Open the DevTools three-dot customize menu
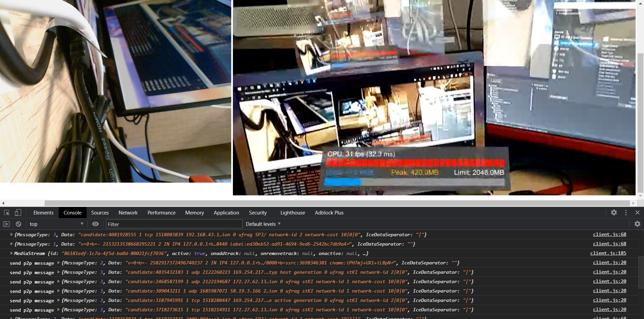Screen dimensions: 644x319 626,212
